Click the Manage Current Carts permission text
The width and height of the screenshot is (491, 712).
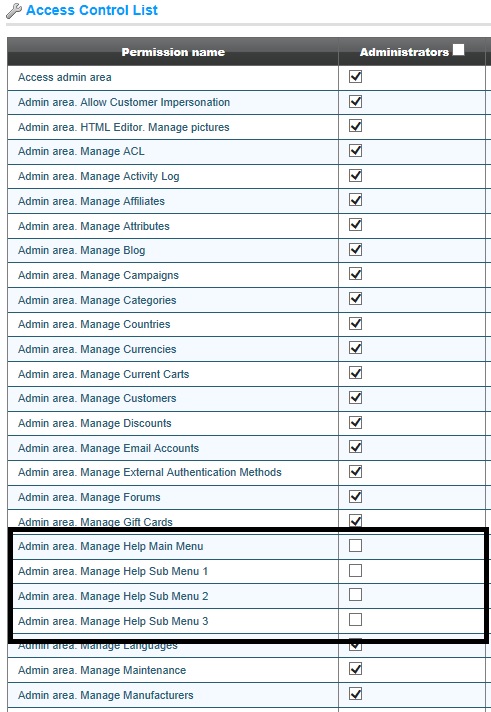(x=104, y=374)
